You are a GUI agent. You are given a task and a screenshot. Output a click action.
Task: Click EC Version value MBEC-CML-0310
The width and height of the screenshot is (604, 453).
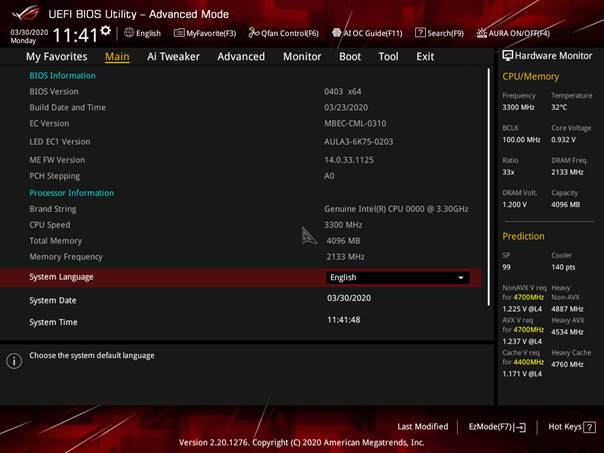pyautogui.click(x=355, y=124)
